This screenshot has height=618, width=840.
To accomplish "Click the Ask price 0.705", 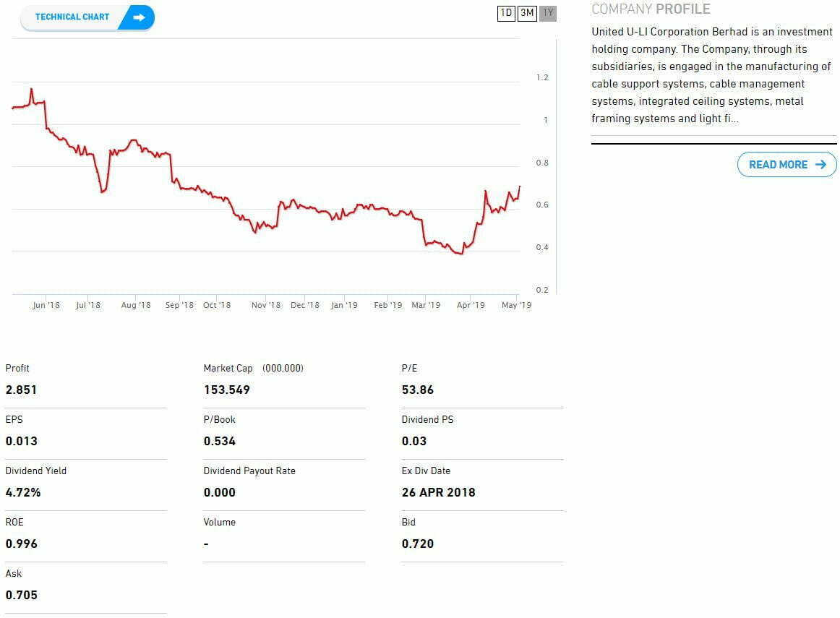I will coord(22,595).
